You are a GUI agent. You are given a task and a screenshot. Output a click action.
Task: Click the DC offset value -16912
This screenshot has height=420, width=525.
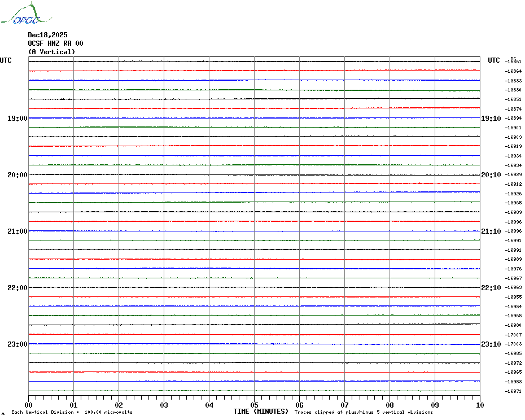pos(513,184)
